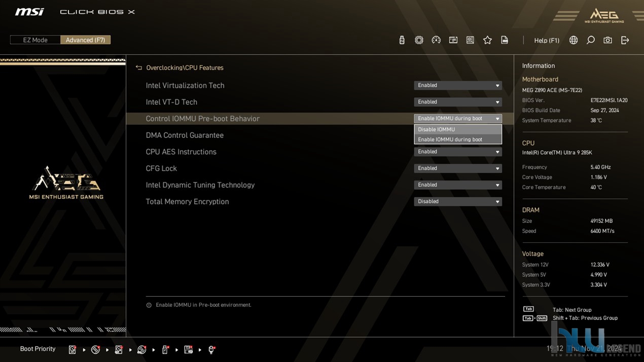Image resolution: width=644 pixels, height=362 pixels.
Task: Select second boot priority optical disc icon
Action: [x=95, y=349]
